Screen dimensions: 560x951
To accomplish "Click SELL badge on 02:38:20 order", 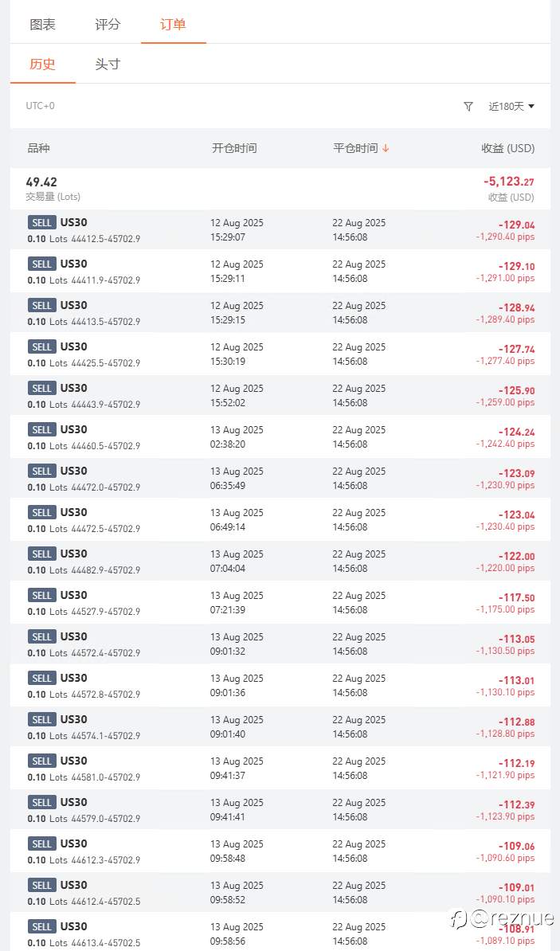I will click(42, 429).
